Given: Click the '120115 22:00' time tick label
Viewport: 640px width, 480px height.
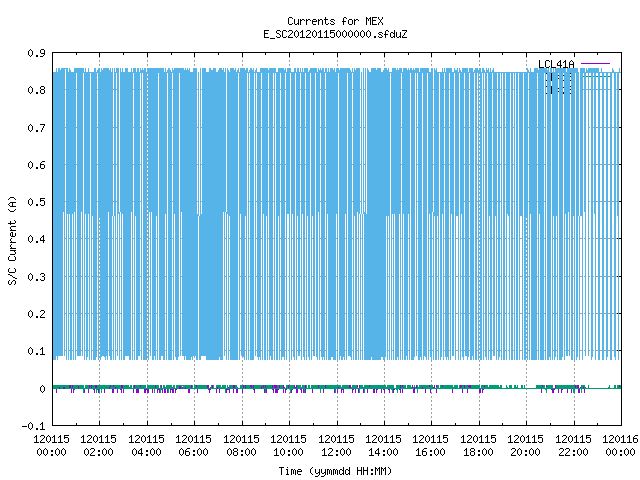Looking at the screenshot, I should click(x=573, y=446).
